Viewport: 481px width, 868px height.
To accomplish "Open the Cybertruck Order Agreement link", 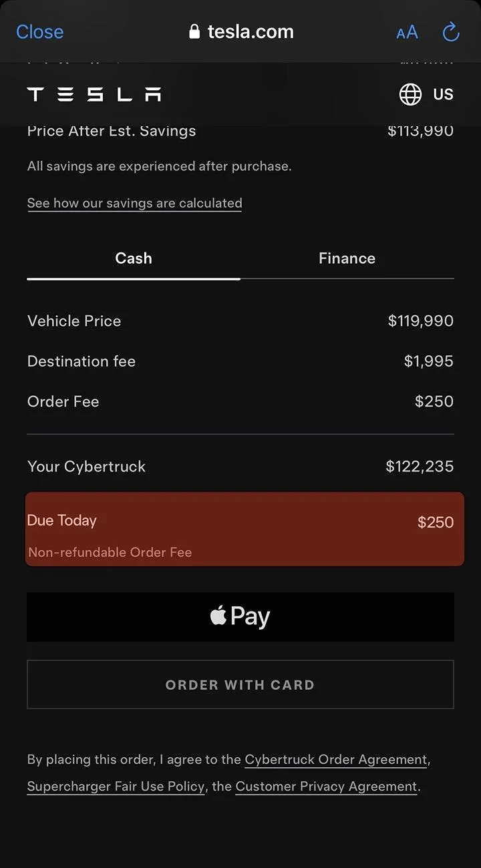I will pyautogui.click(x=336, y=760).
